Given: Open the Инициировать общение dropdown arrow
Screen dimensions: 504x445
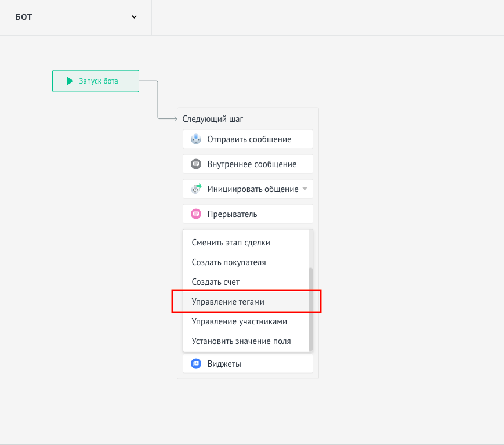Looking at the screenshot, I should click(304, 189).
